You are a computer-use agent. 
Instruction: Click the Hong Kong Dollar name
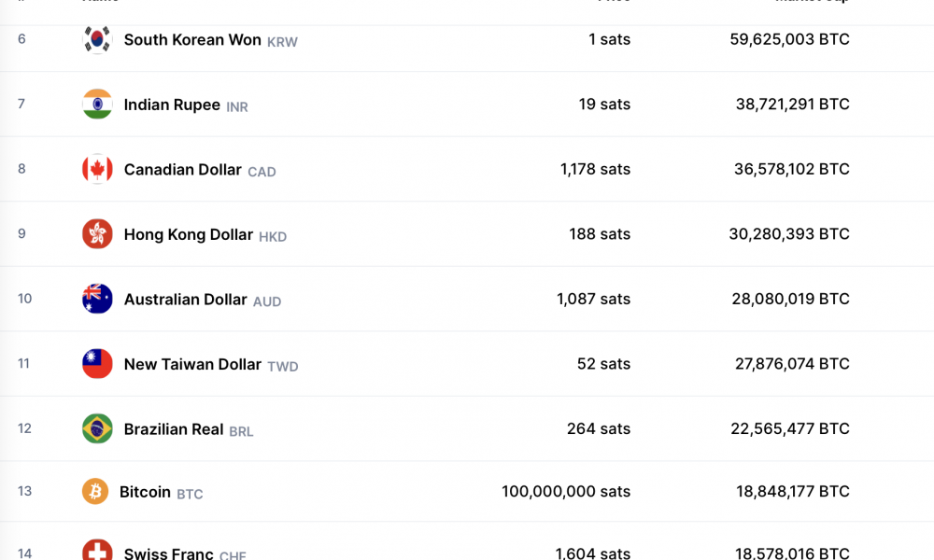[x=189, y=234]
